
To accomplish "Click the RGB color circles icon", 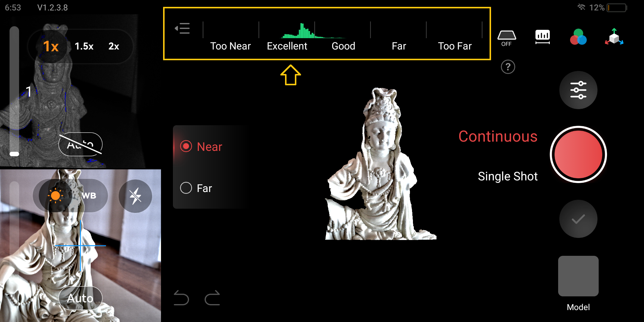I will [578, 37].
